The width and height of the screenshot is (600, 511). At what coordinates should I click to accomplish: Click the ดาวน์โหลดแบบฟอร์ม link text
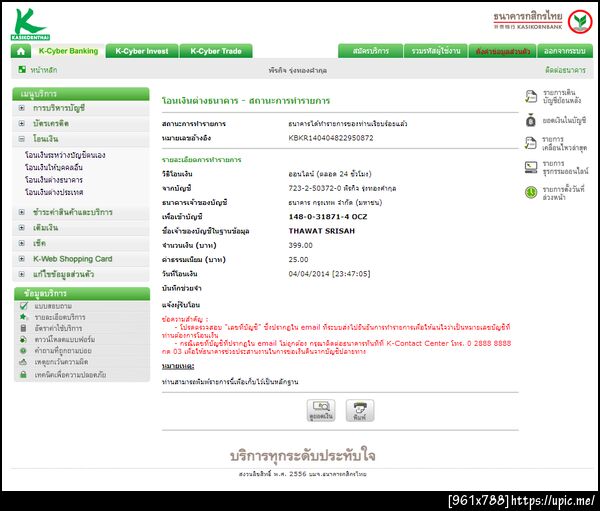pyautogui.click(x=65, y=340)
